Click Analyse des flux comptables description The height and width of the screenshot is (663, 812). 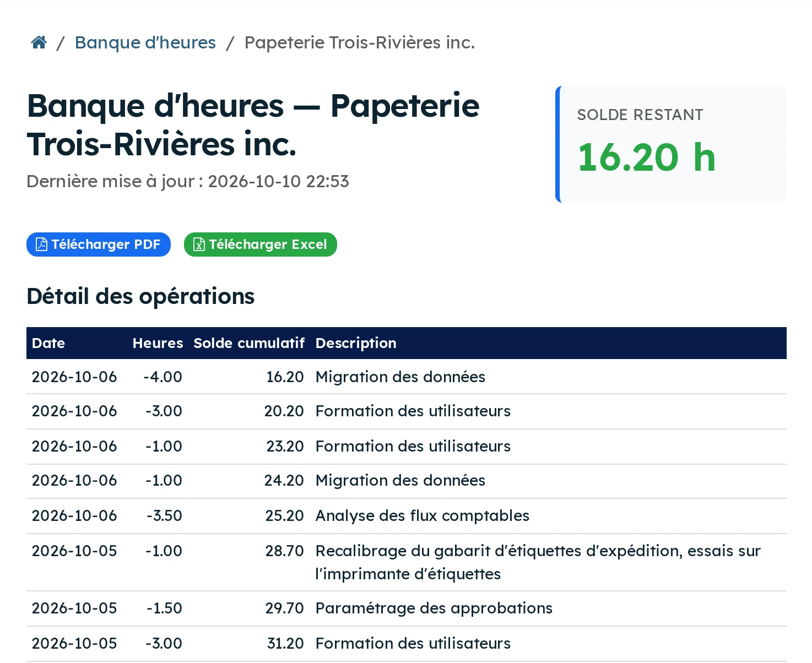pyautogui.click(x=423, y=515)
